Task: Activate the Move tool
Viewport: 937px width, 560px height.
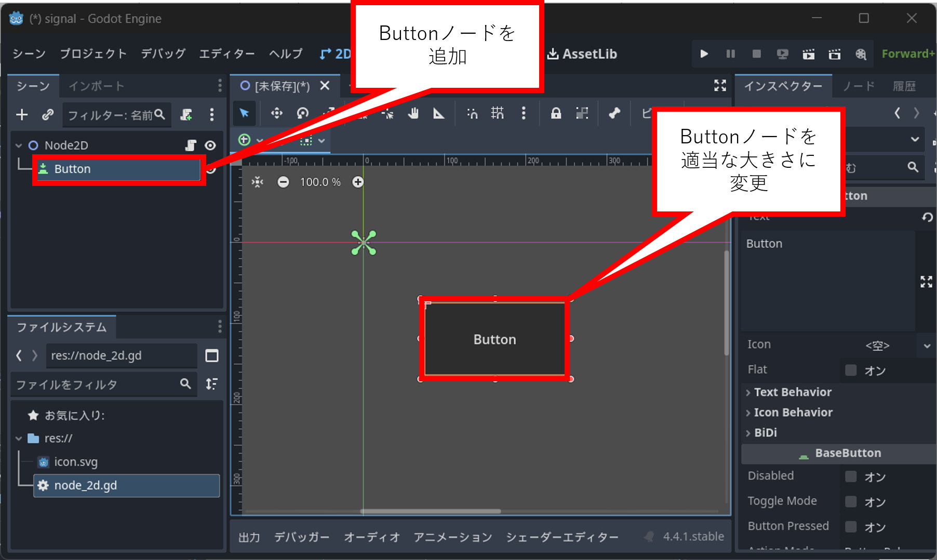Action: (277, 113)
